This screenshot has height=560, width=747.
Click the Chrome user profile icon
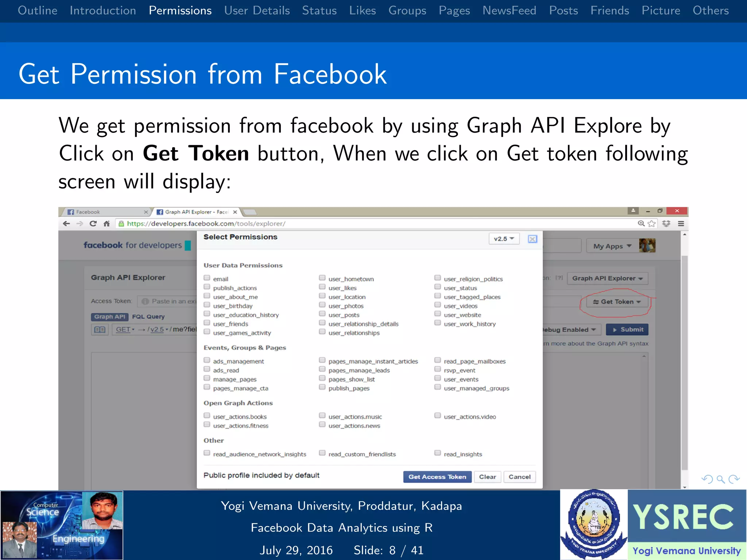coord(633,211)
